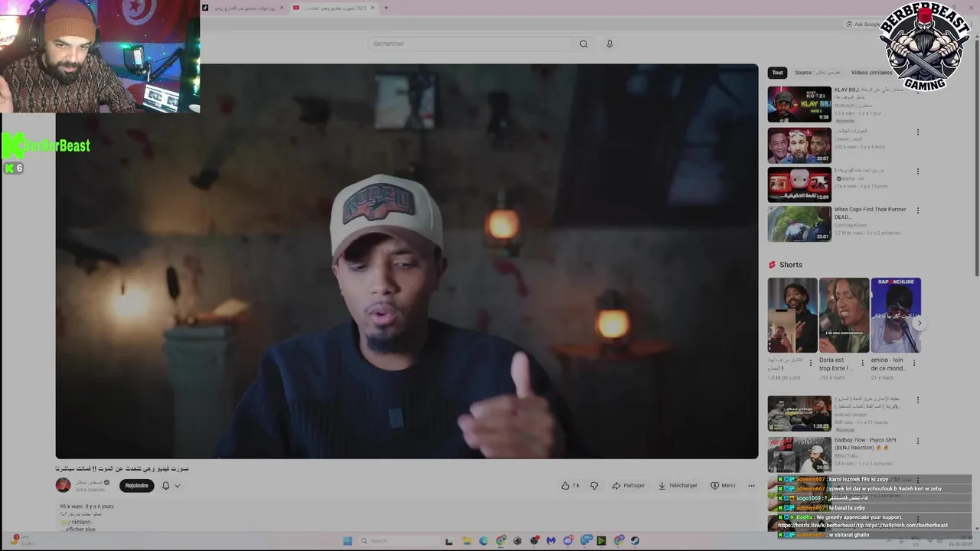Open options menu for the 30:07 video
The width and height of the screenshot is (980, 551).
(x=918, y=132)
